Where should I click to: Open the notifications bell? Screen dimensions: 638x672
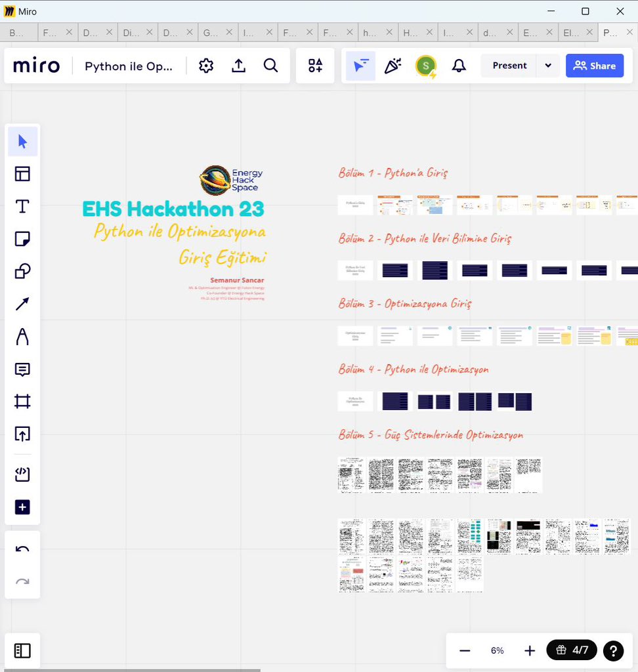(459, 66)
